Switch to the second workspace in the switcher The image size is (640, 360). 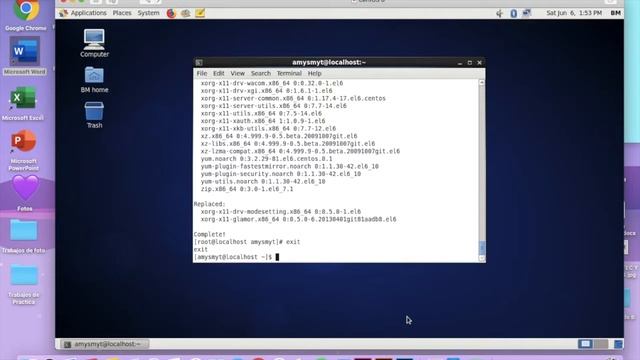point(600,344)
